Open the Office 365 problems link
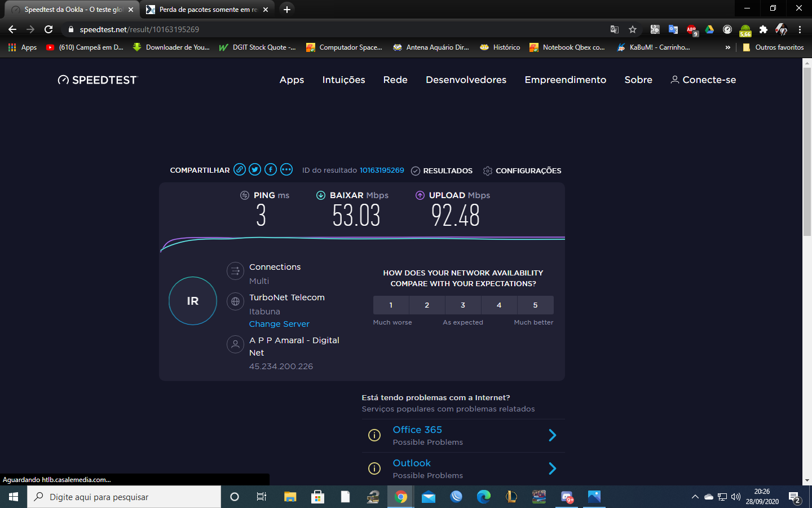 pos(417,430)
